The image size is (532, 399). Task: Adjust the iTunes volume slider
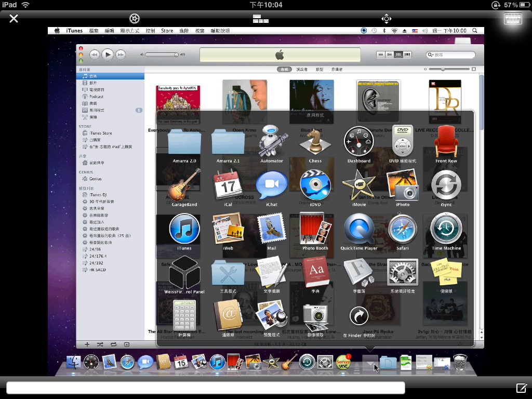pos(162,55)
